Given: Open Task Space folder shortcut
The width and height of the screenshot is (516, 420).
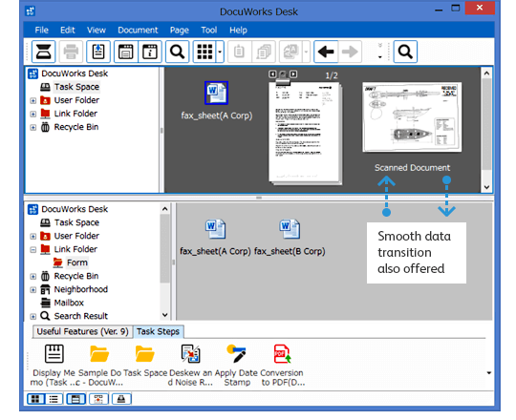Looking at the screenshot, I should pyautogui.click(x=145, y=354).
